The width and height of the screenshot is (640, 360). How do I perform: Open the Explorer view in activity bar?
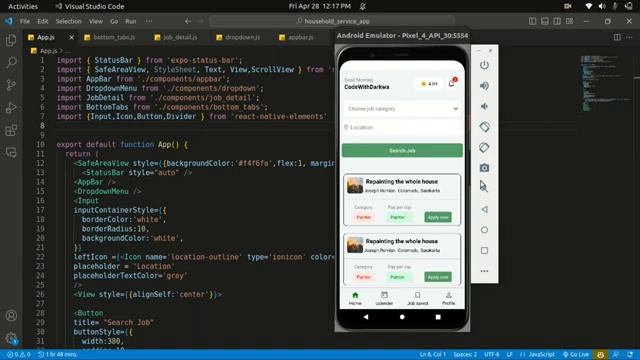pyautogui.click(x=11, y=40)
